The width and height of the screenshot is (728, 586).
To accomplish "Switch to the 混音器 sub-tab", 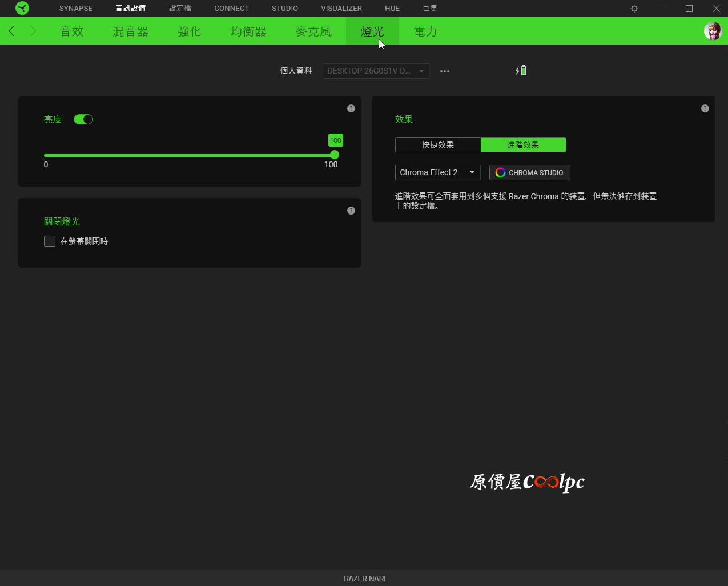I will (131, 31).
